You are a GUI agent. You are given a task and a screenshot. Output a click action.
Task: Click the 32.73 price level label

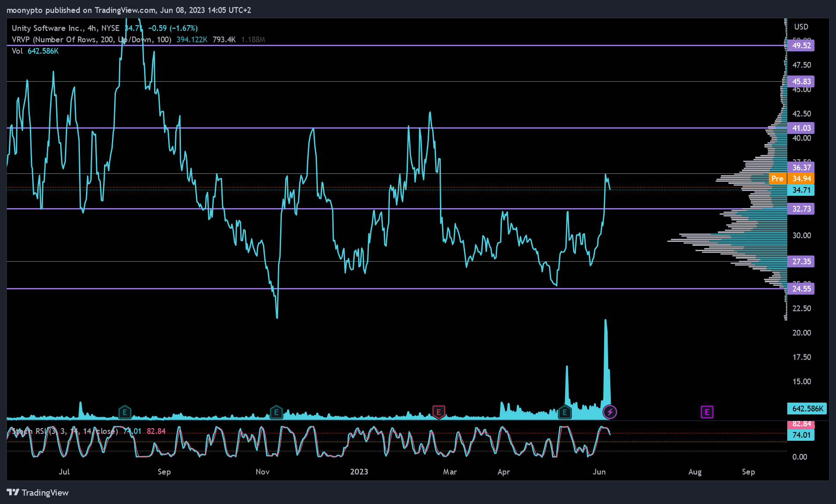pos(801,209)
